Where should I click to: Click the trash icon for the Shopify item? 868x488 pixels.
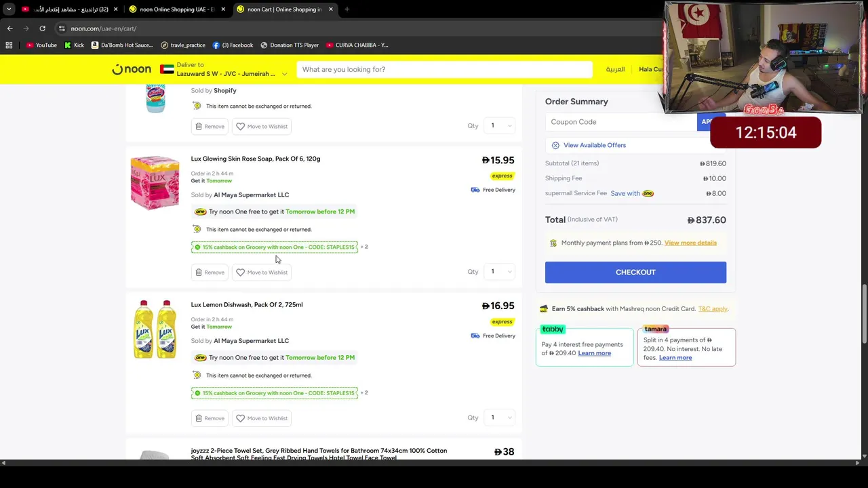(199, 126)
